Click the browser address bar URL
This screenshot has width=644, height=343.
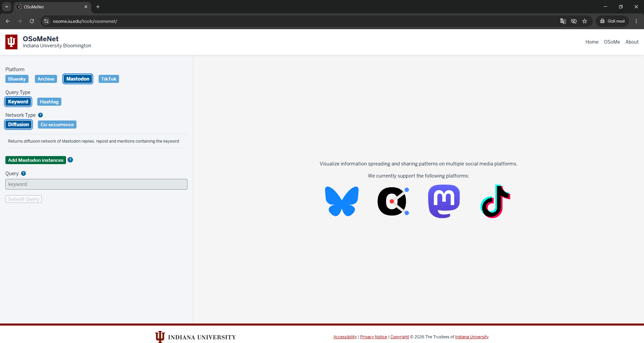(85, 21)
